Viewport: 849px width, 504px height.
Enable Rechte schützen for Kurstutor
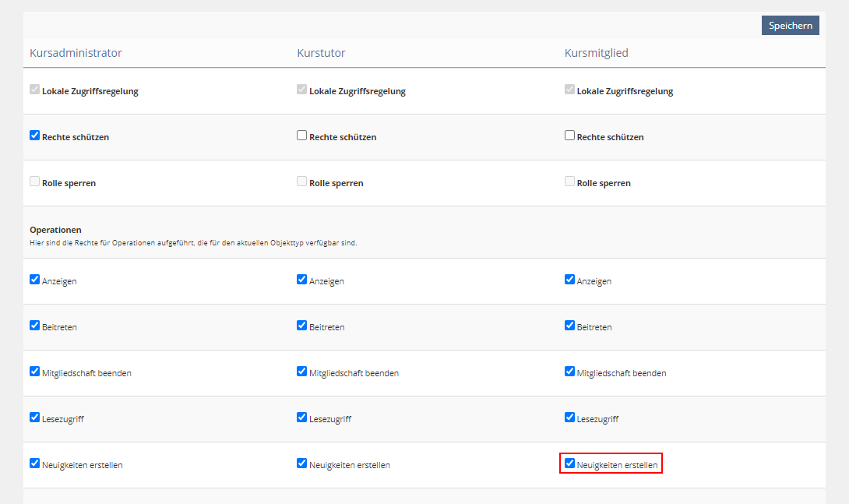point(302,136)
